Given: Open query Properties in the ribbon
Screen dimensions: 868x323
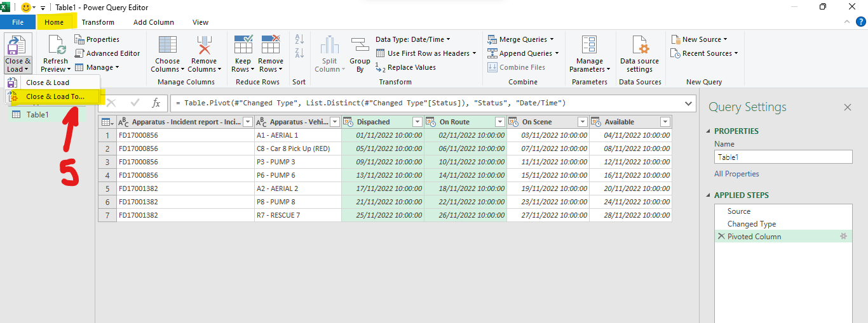Looking at the screenshot, I should (97, 39).
